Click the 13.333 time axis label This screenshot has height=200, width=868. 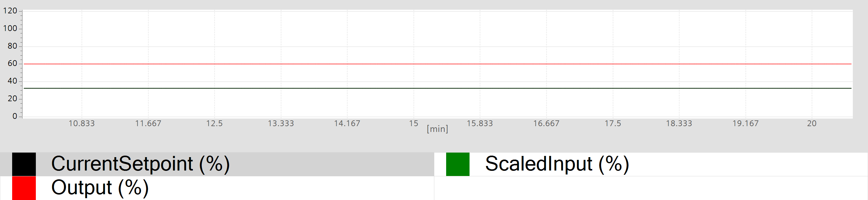pyautogui.click(x=281, y=123)
